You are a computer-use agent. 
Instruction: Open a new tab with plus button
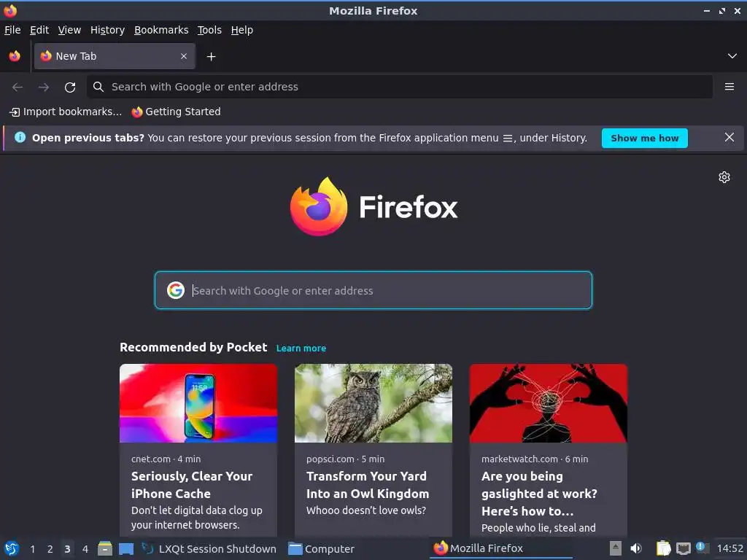211,57
